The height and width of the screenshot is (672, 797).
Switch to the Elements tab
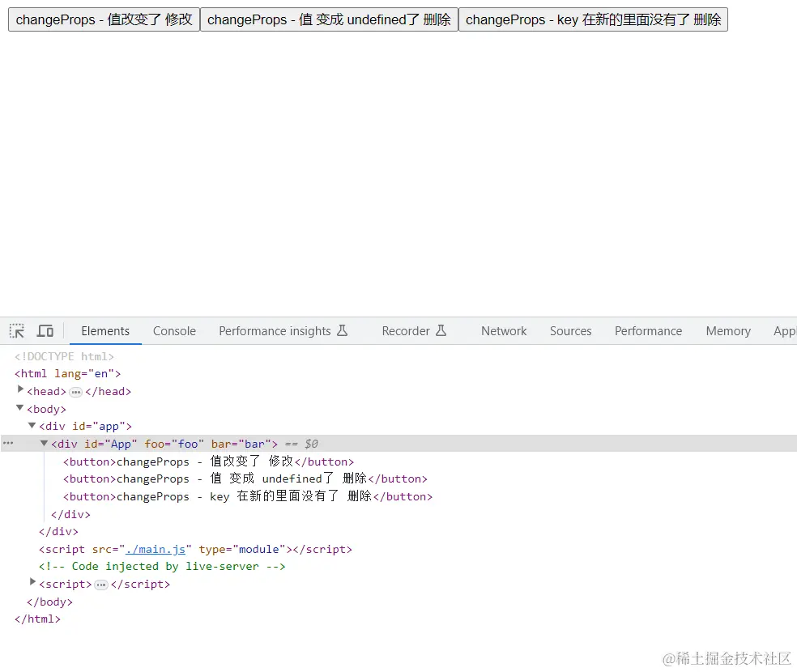click(105, 331)
